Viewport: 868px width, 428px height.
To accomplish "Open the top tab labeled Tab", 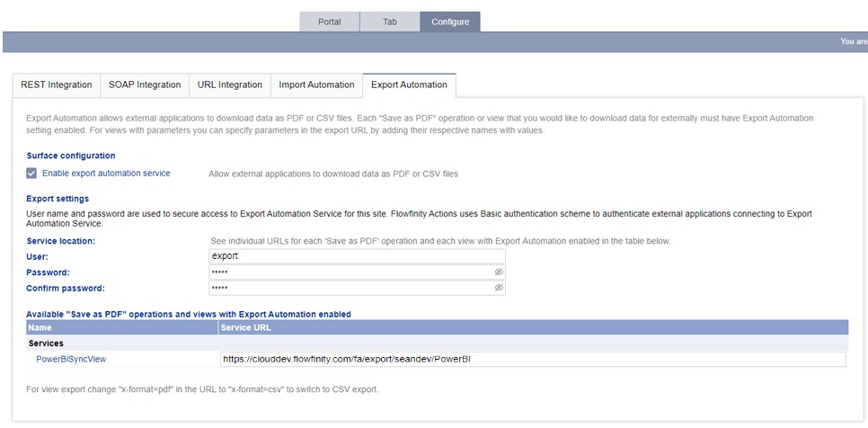I will pos(389,22).
